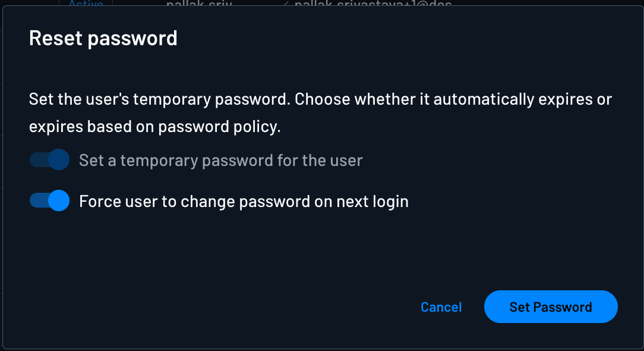The height and width of the screenshot is (351, 644).
Task: Turn off 'Force user to change password on next login'
Action: tap(49, 201)
